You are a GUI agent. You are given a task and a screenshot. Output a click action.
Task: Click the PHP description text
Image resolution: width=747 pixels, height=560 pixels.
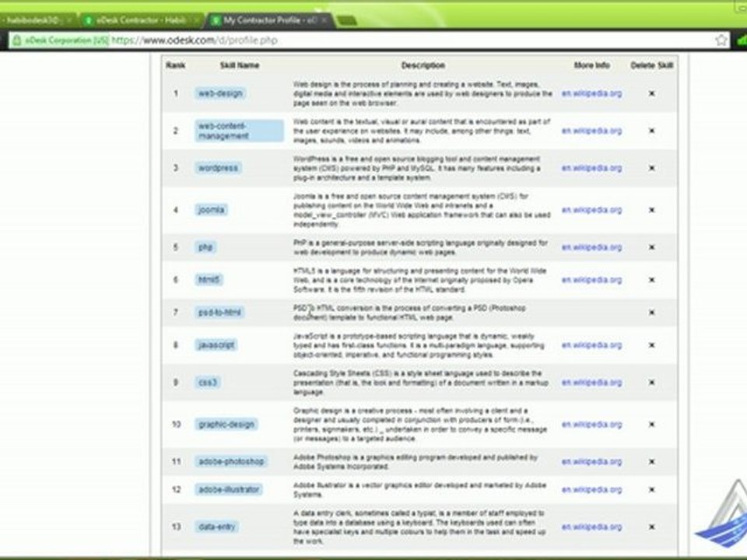(420, 247)
